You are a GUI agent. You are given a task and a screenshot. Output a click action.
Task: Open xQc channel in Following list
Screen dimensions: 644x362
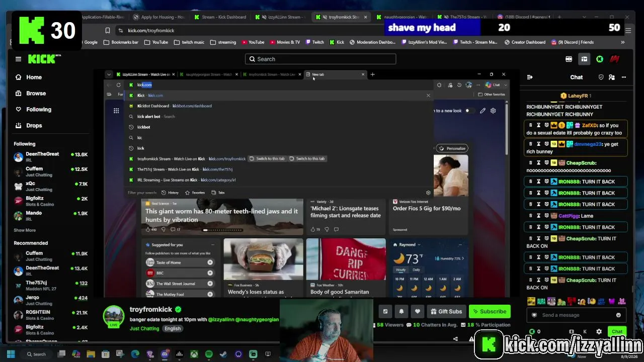pos(50,187)
